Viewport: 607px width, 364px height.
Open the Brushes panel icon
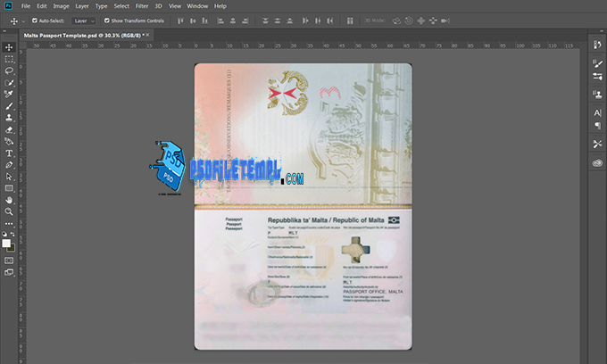[597, 76]
